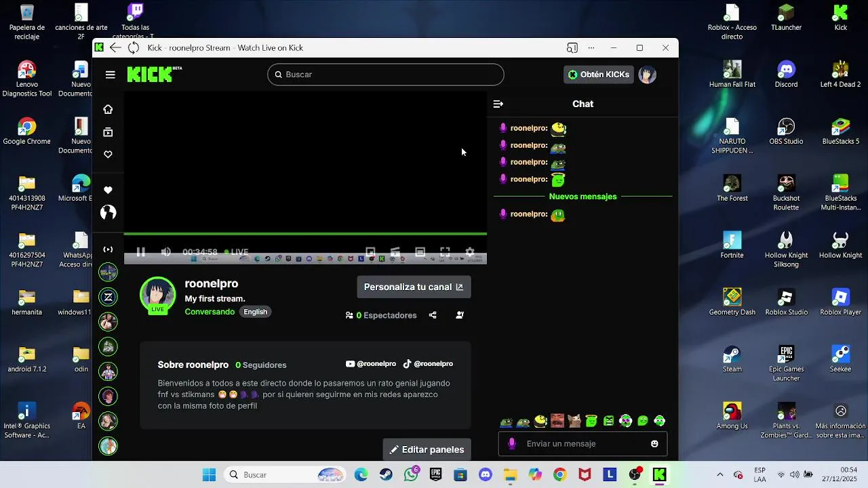Click the purple microphone badge in chat input
Viewport: 868px width, 488px height.
click(512, 443)
